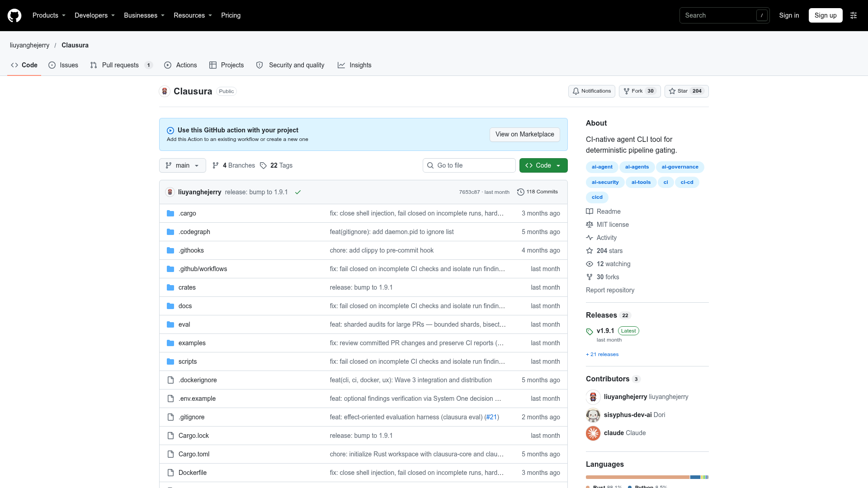The image size is (868, 488).
Task: Expand the Businesses menu
Action: tap(144, 15)
